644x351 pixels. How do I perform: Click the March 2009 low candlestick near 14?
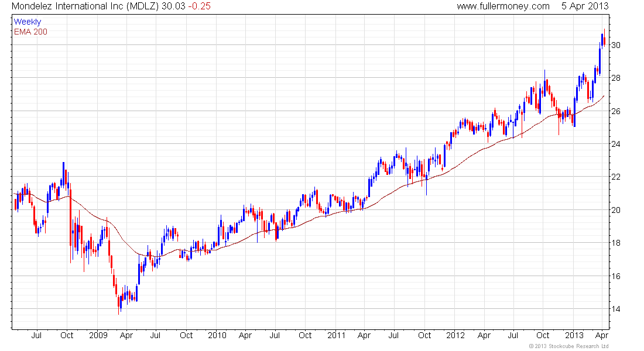pyautogui.click(x=119, y=304)
